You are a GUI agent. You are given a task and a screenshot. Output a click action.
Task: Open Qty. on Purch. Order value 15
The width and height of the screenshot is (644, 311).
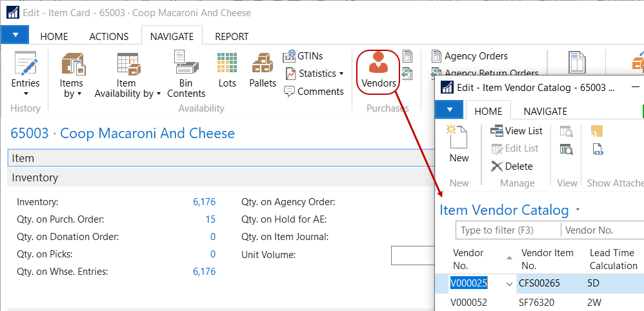click(210, 219)
